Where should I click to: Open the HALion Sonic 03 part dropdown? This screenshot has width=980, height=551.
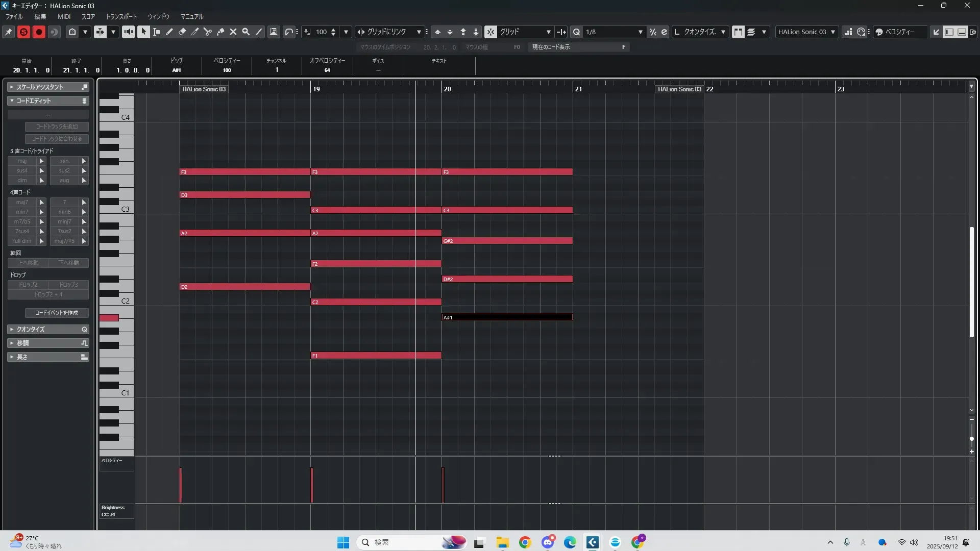point(806,32)
